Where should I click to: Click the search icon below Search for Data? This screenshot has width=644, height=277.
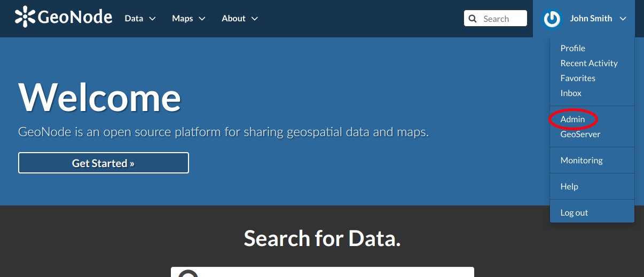(x=188, y=273)
